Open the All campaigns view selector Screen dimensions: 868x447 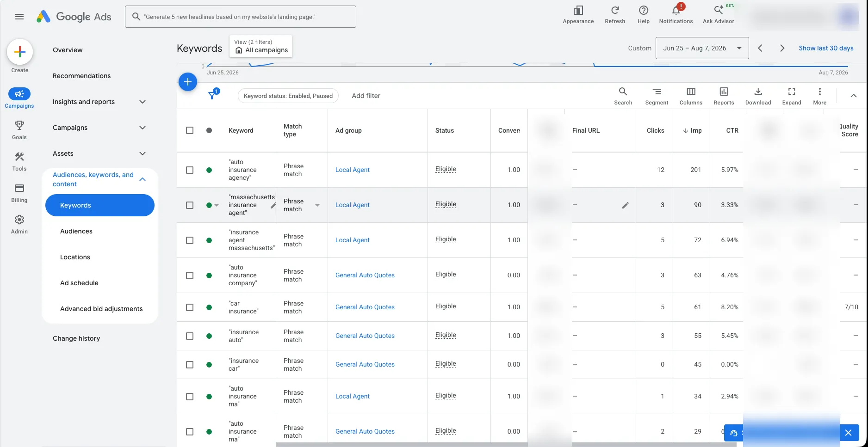[261, 46]
